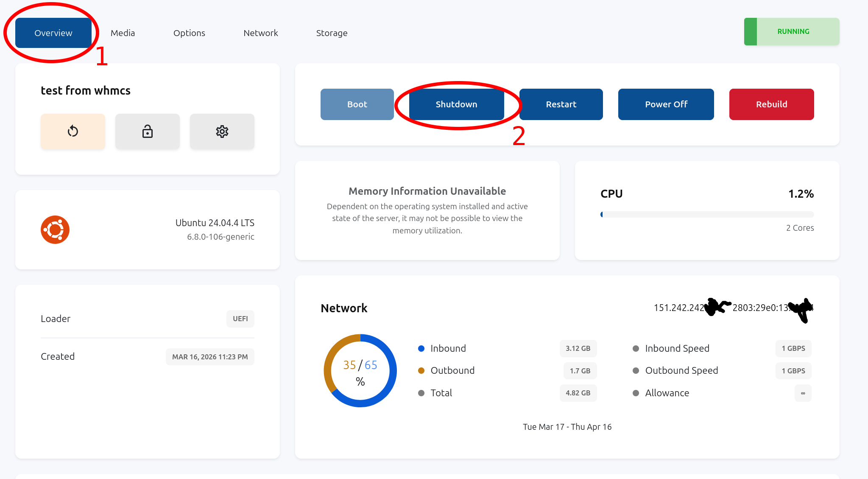
Task: Click the CPU usage progress bar
Action: click(707, 214)
